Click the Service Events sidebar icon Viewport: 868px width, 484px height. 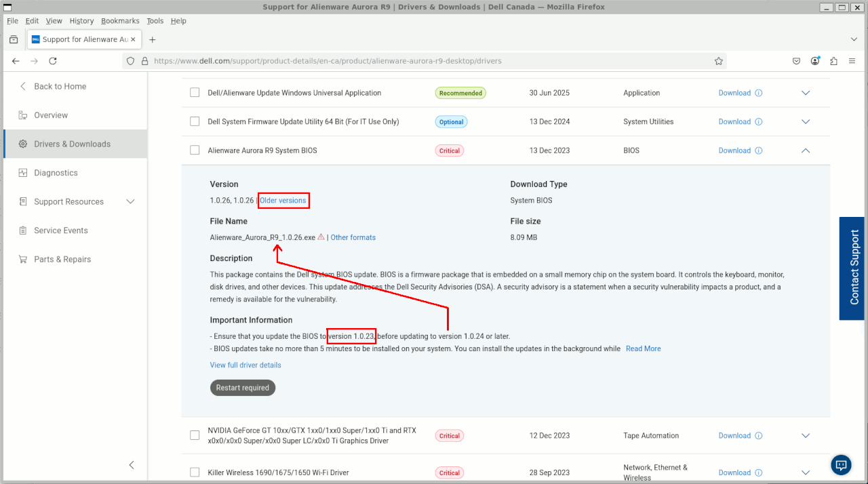[x=23, y=230]
